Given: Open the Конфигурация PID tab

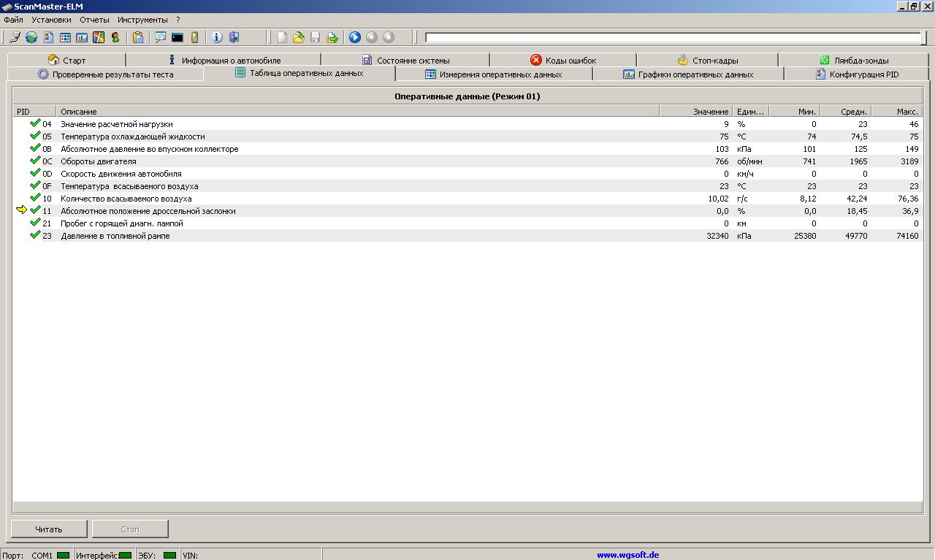Looking at the screenshot, I should (857, 74).
